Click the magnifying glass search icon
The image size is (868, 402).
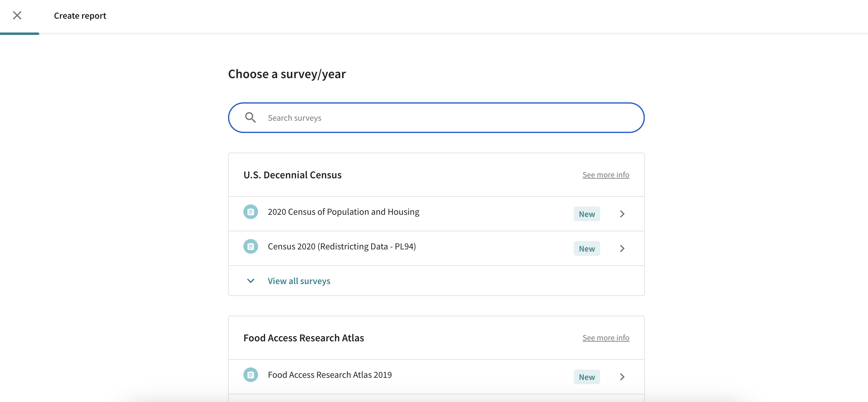point(250,118)
